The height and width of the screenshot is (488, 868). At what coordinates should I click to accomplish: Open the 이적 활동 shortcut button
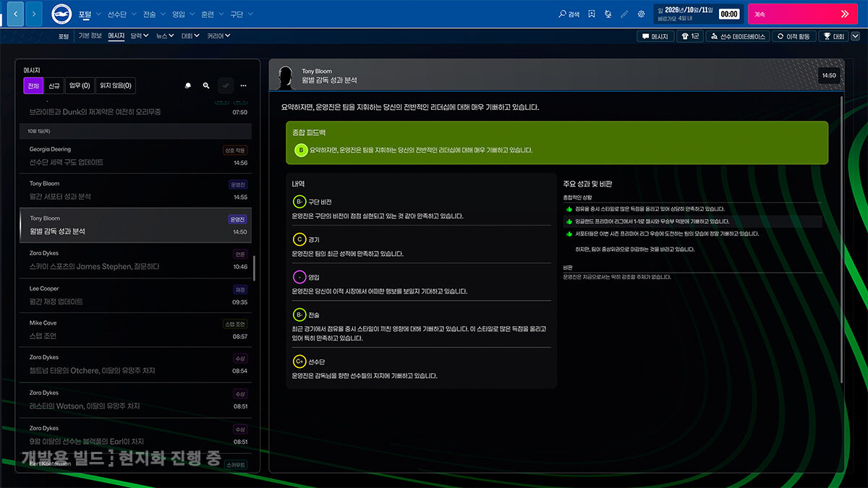point(793,36)
